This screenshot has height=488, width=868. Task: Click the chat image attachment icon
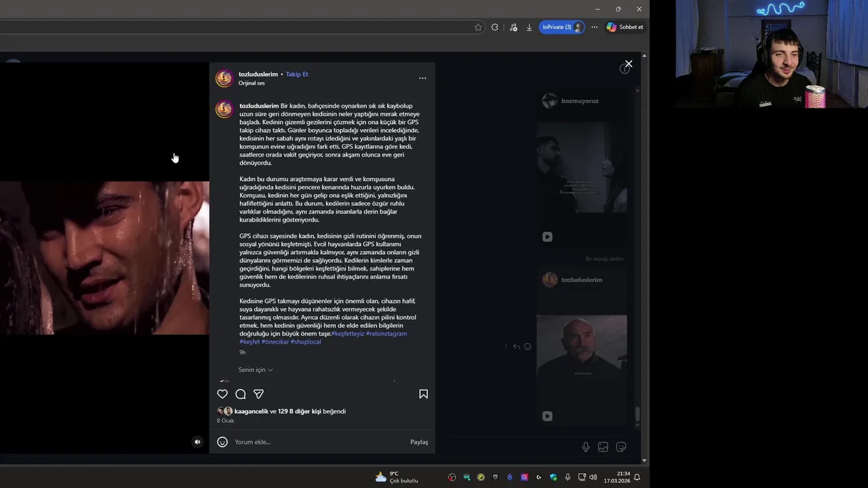tap(603, 447)
